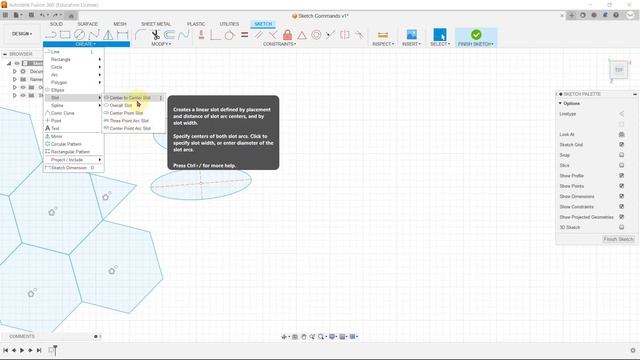This screenshot has height=360, width=640.
Task: Toggle Sketch Grid checkbox in palette
Action: coord(622,144)
